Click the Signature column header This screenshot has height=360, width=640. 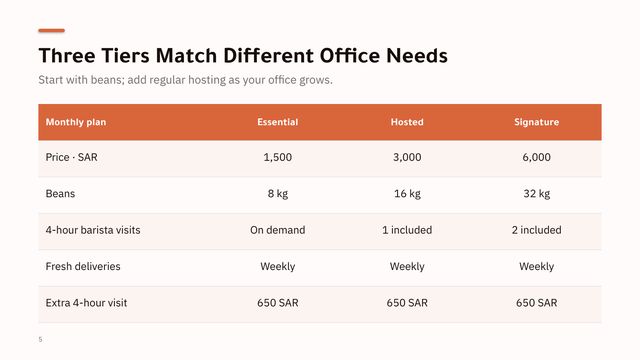[x=536, y=122]
